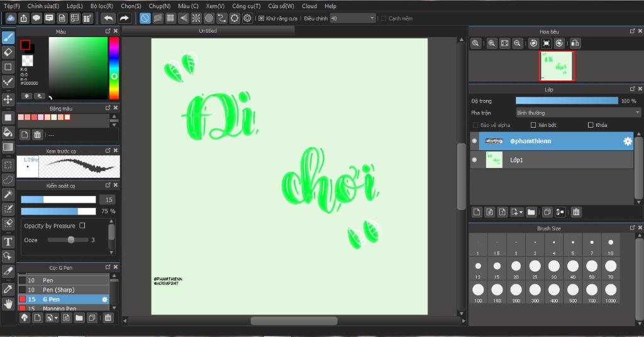
Task: Adjust the Độ trong opacity slider
Action: (567, 101)
